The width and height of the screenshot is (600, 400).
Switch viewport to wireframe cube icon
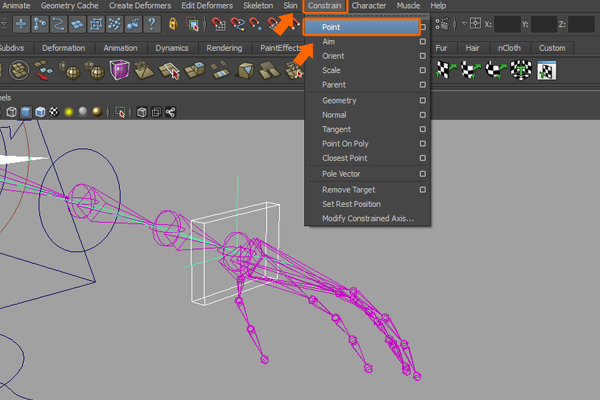(x=11, y=112)
